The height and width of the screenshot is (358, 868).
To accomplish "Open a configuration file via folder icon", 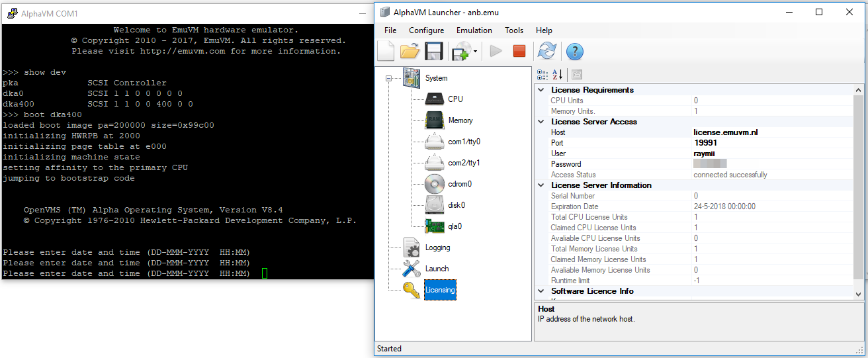I will pos(410,51).
